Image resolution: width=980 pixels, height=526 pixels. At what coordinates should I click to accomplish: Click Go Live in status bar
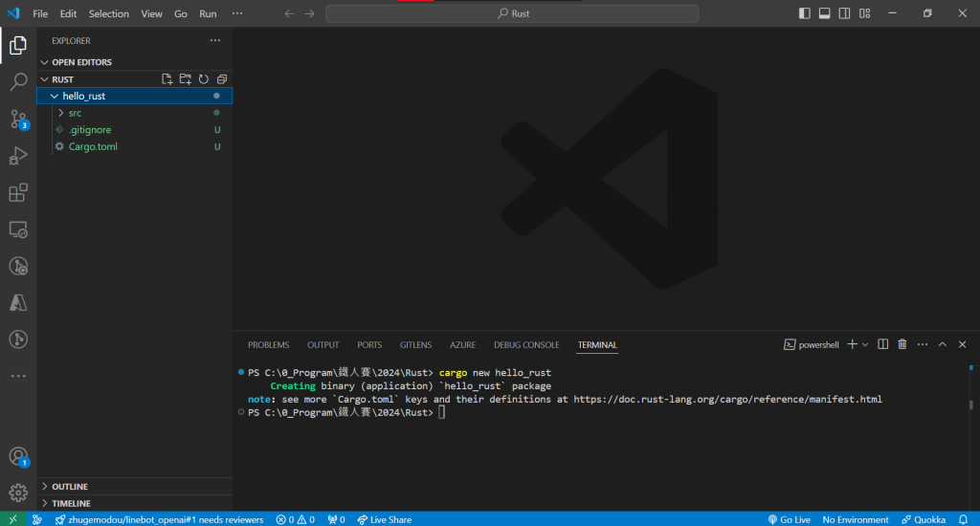pyautogui.click(x=789, y=519)
